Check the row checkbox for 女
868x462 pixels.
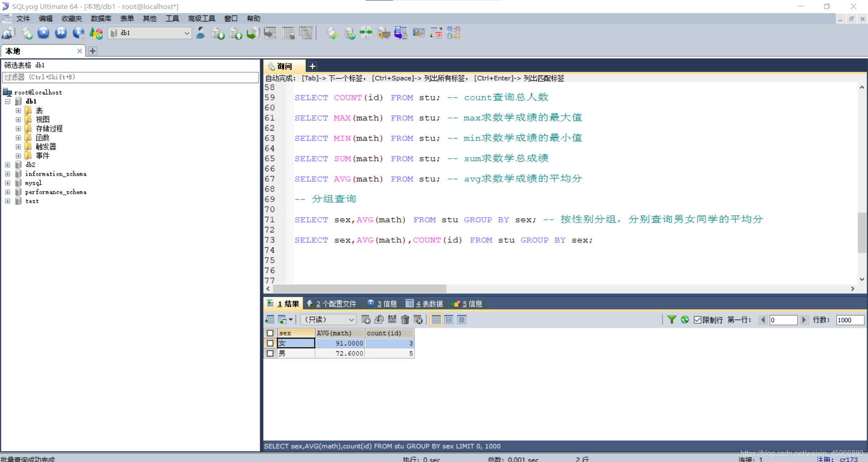(x=270, y=343)
